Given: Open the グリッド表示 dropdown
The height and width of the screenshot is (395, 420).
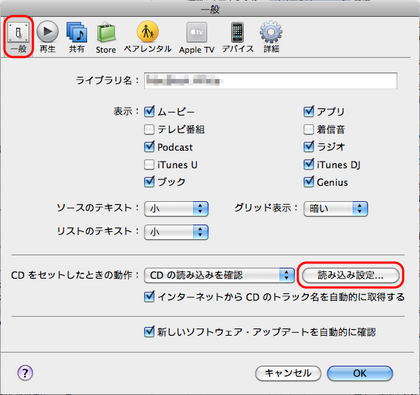Looking at the screenshot, I should [x=336, y=209].
